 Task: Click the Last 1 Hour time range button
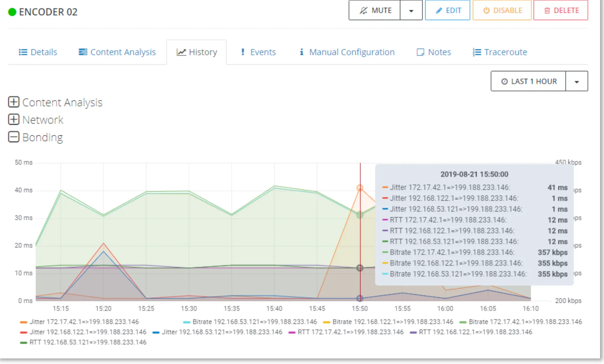528,81
